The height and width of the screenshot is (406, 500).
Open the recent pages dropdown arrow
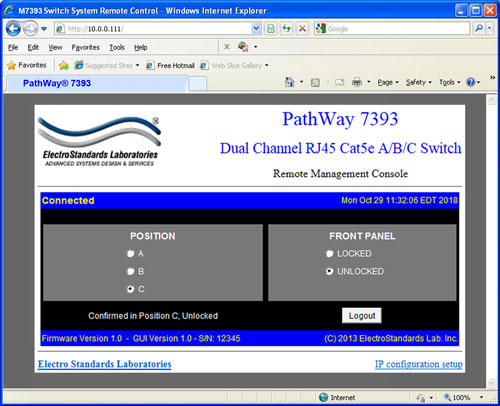(44, 29)
